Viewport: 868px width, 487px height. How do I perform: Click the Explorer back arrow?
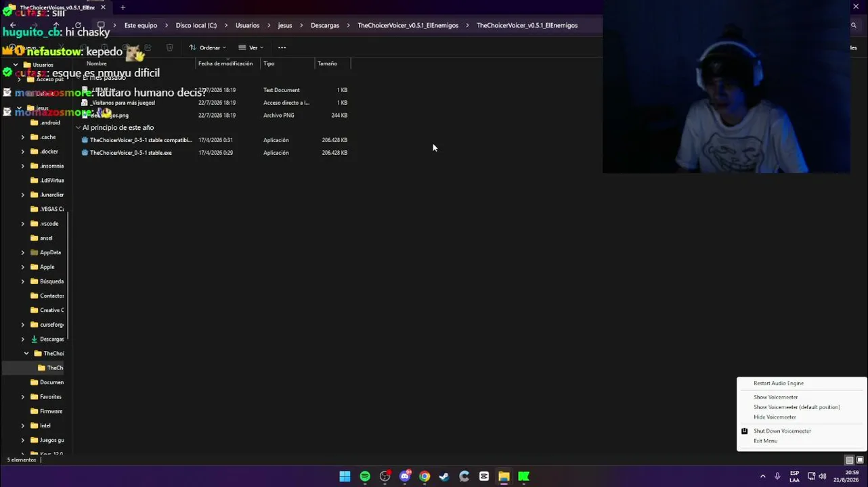(x=13, y=25)
